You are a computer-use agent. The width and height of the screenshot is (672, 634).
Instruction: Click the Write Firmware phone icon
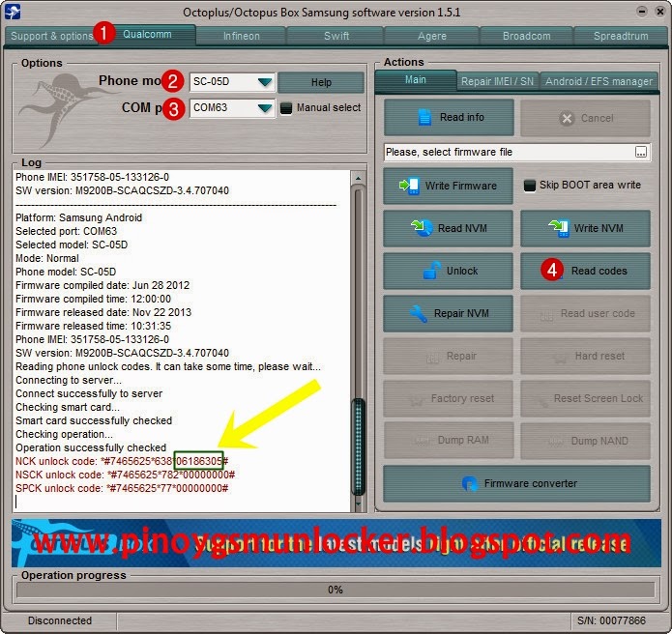point(409,186)
